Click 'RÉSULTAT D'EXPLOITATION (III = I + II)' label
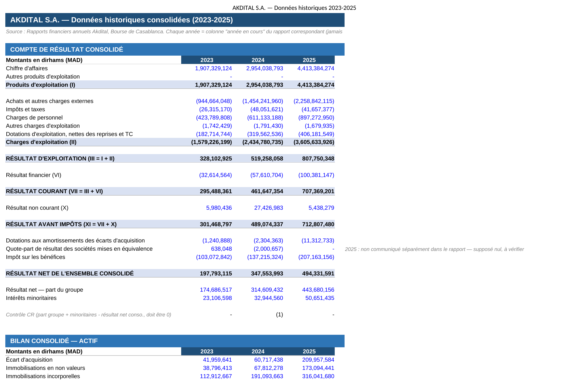 tap(60, 159)
